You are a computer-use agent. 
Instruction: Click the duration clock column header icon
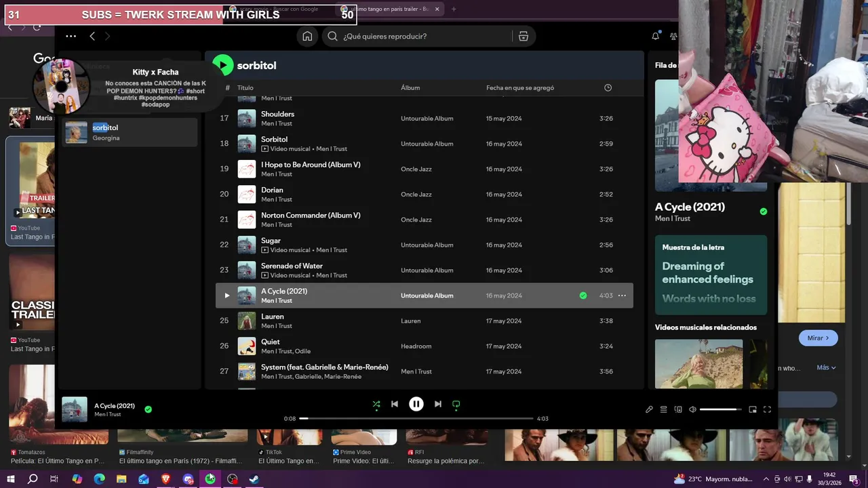pyautogui.click(x=608, y=87)
